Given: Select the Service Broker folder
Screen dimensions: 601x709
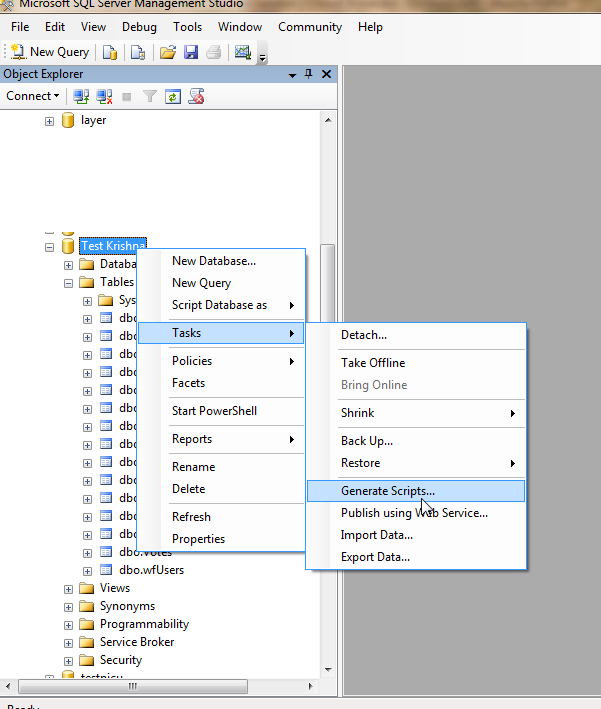Looking at the screenshot, I should (x=137, y=642).
